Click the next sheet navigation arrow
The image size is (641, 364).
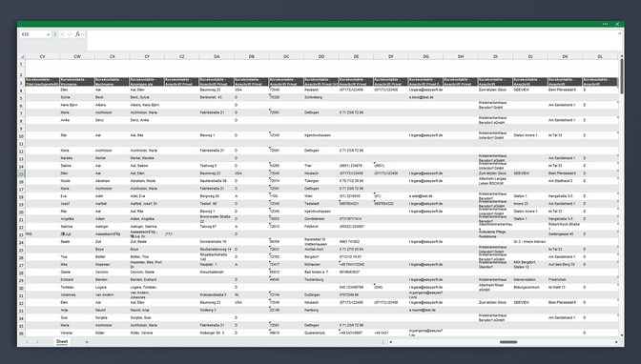pyautogui.click(x=37, y=342)
